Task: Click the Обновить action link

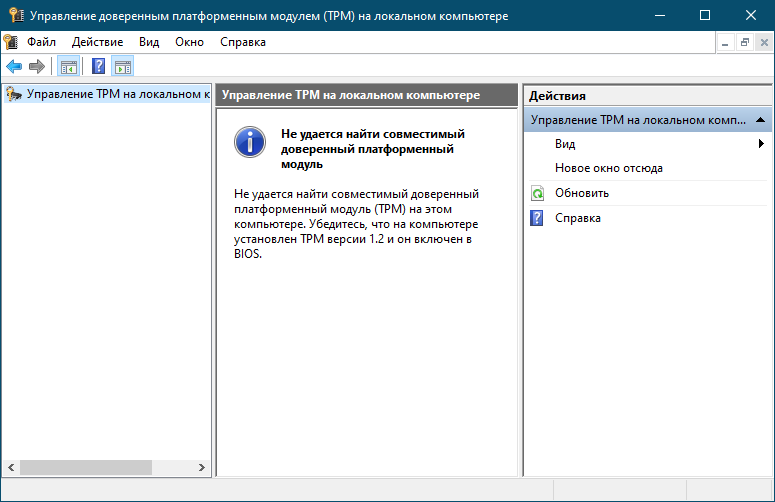Action: point(582,193)
